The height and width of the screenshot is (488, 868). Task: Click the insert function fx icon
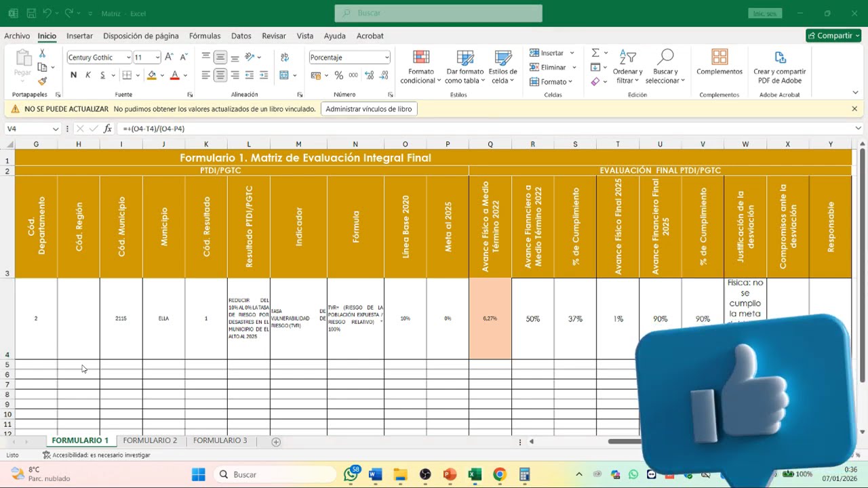pos(108,129)
